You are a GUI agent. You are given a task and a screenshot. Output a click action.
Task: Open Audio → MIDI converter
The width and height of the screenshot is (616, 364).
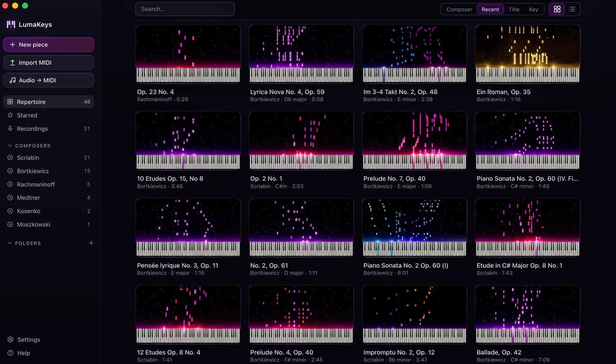tap(49, 80)
